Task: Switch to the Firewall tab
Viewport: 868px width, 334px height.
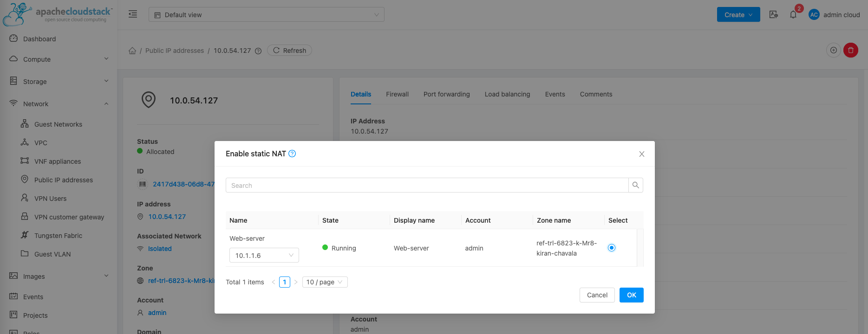Action: [x=397, y=94]
